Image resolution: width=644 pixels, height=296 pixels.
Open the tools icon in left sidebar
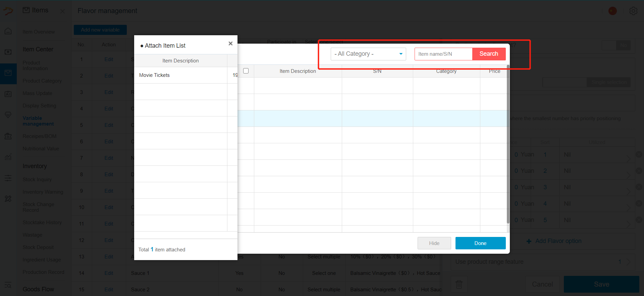pos(8,199)
